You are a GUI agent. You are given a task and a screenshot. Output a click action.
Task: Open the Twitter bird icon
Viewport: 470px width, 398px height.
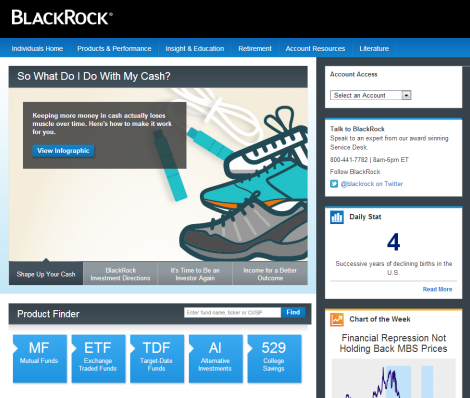(334, 184)
